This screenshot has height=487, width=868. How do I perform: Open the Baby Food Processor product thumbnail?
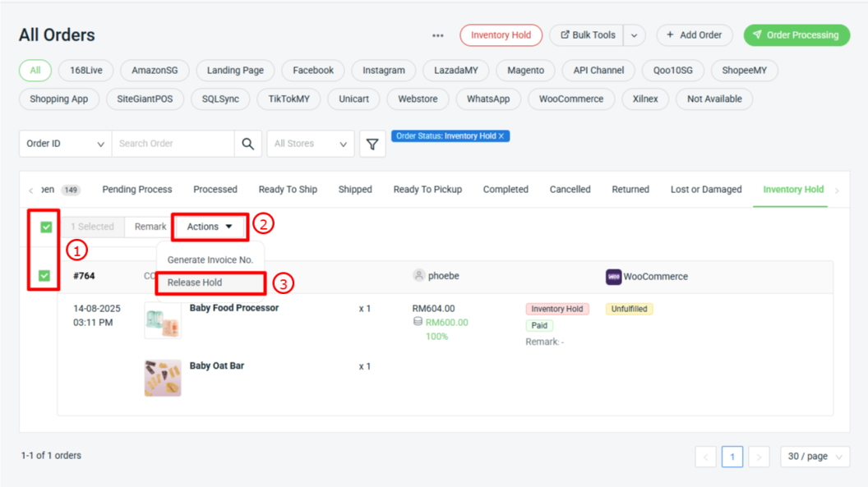coord(163,319)
